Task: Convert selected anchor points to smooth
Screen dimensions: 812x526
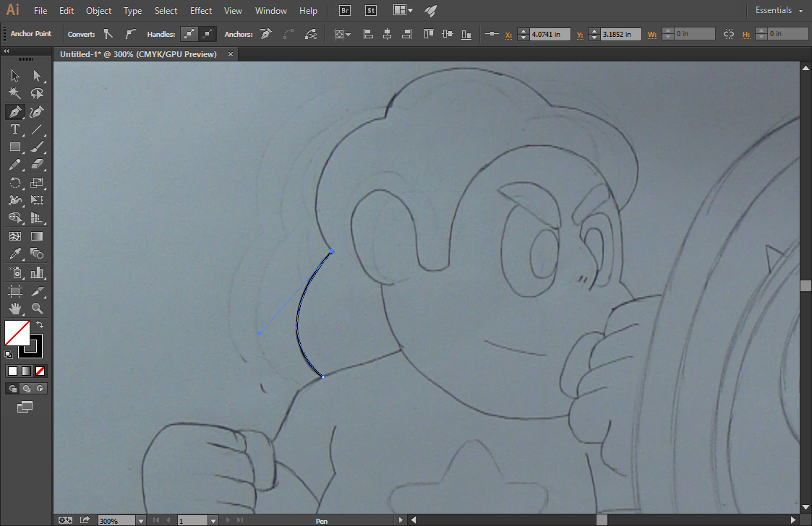Action: (x=130, y=34)
